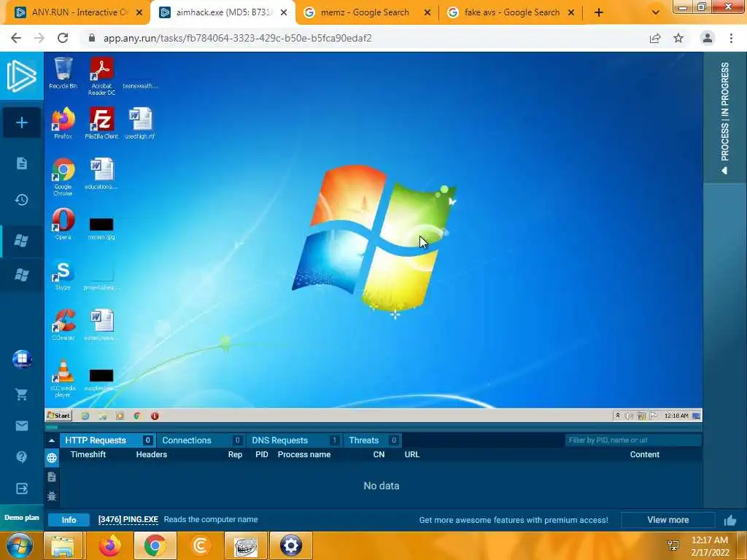Click the VM Start button
This screenshot has width=747, height=560.
(x=58, y=416)
